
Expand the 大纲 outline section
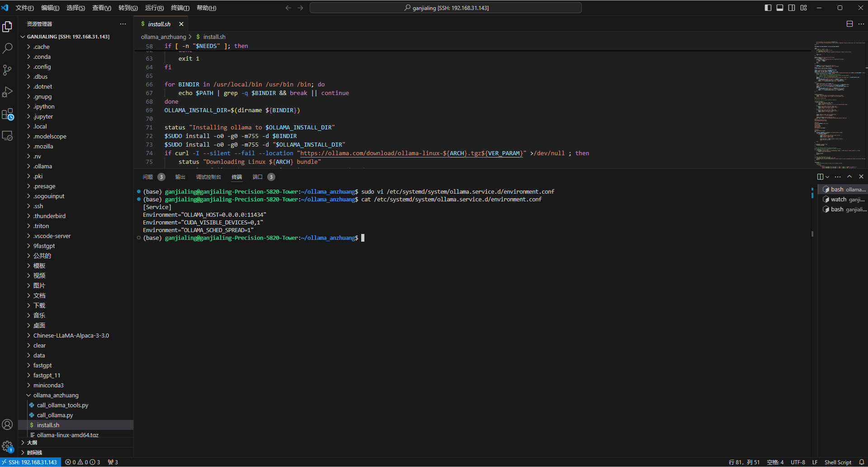(x=75, y=443)
